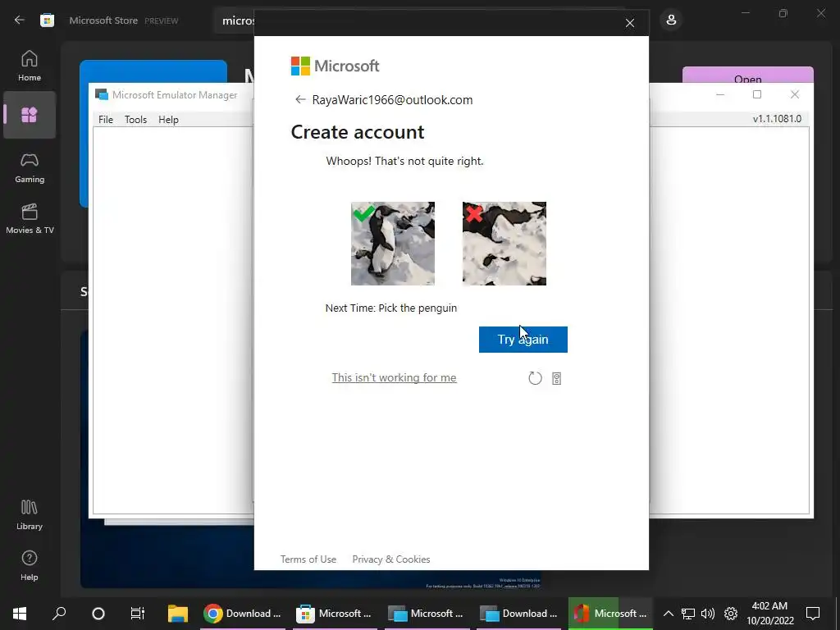Open Movies & TV in Store sidebar

point(30,218)
